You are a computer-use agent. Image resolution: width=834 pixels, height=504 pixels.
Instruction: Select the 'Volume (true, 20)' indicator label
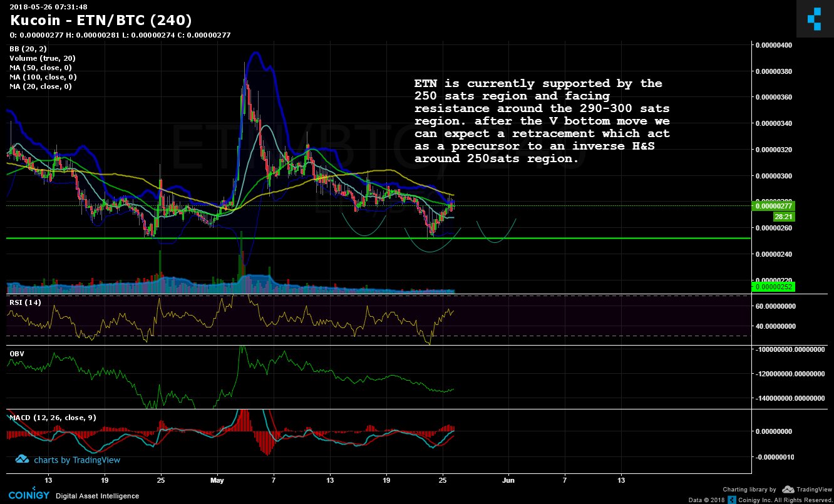pyautogui.click(x=43, y=58)
